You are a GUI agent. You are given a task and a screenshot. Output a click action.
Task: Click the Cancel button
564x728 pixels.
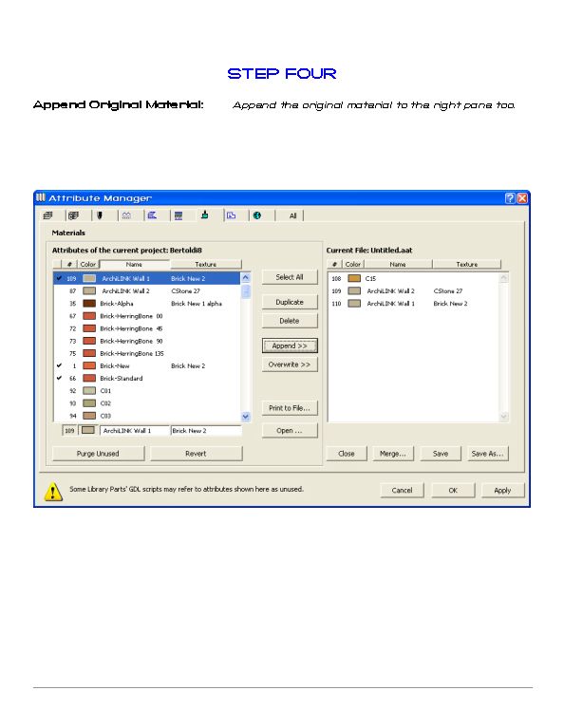pos(402,491)
